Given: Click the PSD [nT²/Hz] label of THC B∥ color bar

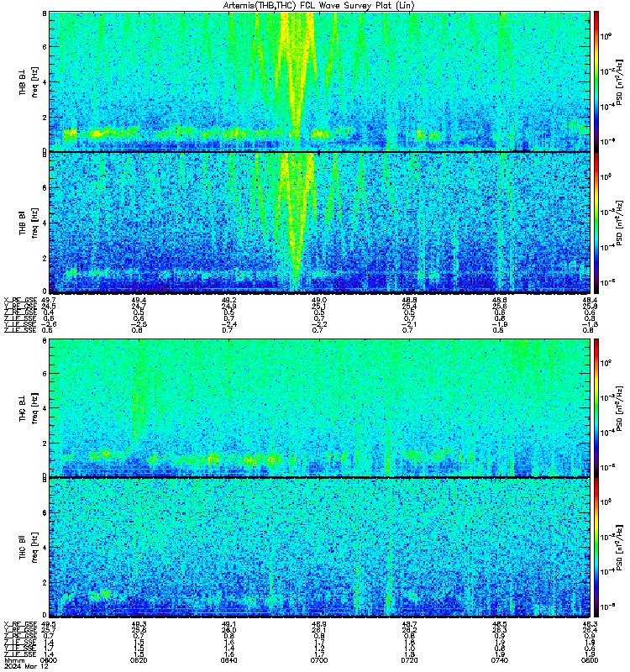Looking at the screenshot, I should click(620, 547).
